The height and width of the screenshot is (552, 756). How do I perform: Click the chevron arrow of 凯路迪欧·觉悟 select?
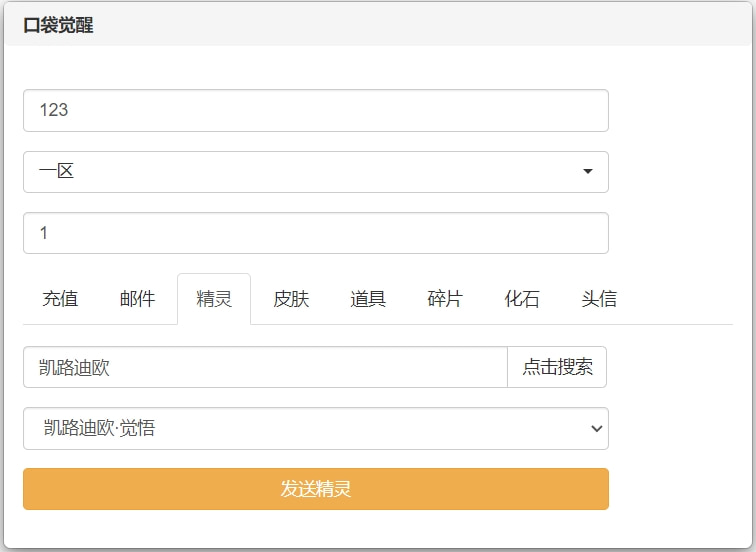pyautogui.click(x=596, y=429)
